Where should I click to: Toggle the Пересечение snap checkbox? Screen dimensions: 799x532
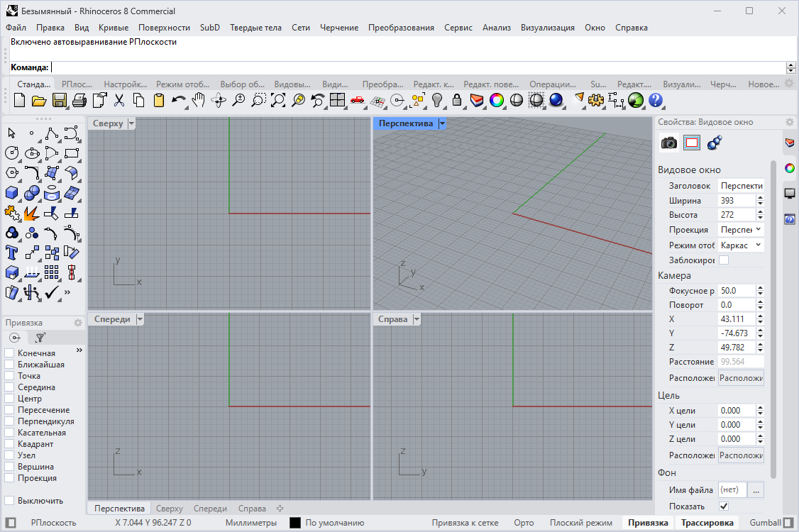9,410
